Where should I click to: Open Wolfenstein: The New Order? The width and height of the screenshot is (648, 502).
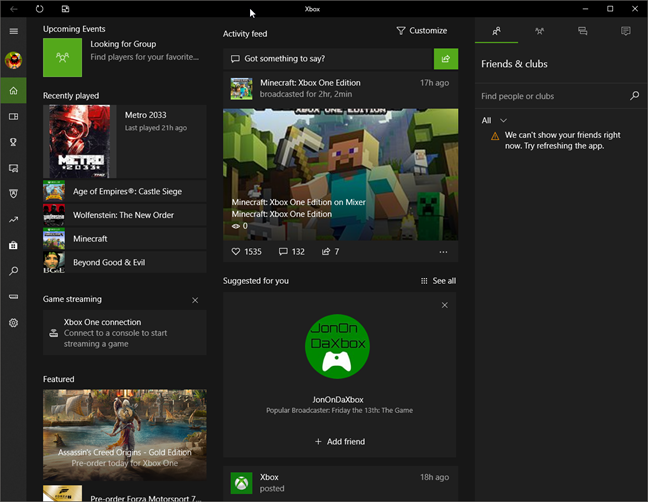tap(124, 215)
